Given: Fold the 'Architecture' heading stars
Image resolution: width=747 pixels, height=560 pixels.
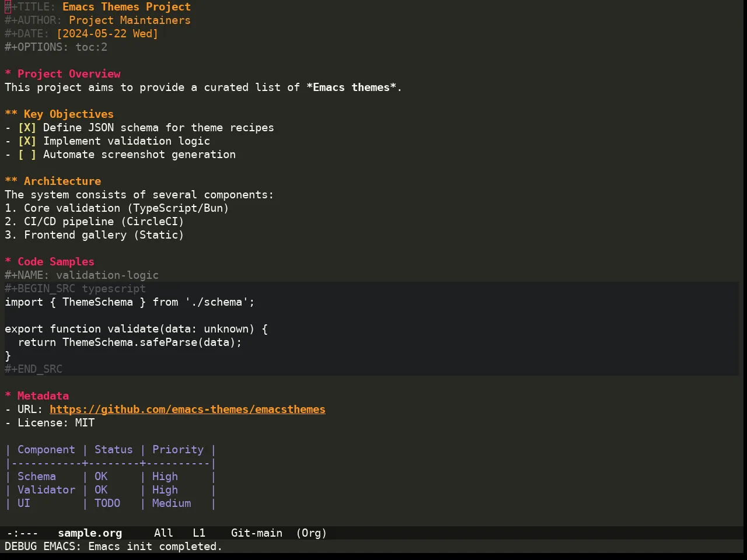Looking at the screenshot, I should [x=11, y=181].
